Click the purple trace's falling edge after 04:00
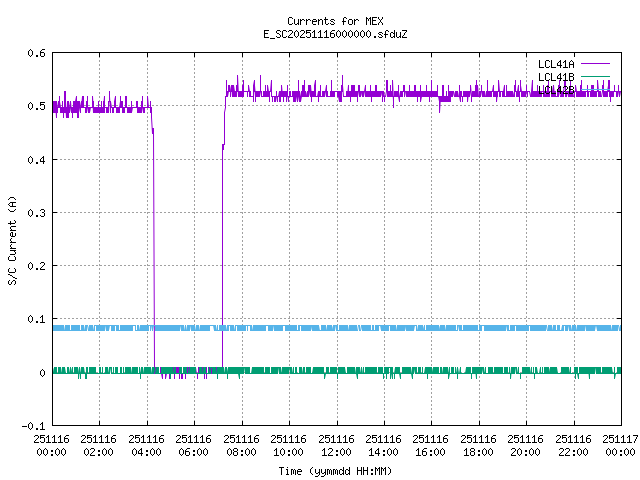This screenshot has width=640, height=480. click(154, 250)
